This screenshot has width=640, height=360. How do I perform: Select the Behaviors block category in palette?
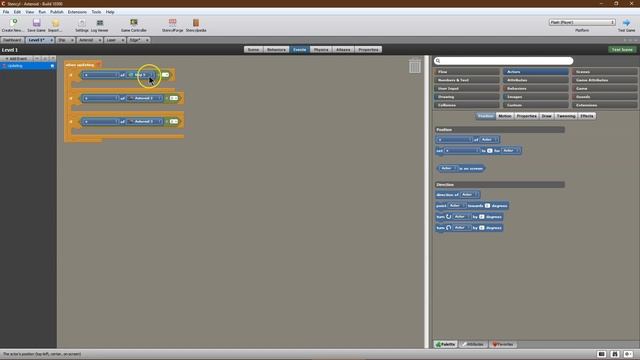click(x=536, y=89)
